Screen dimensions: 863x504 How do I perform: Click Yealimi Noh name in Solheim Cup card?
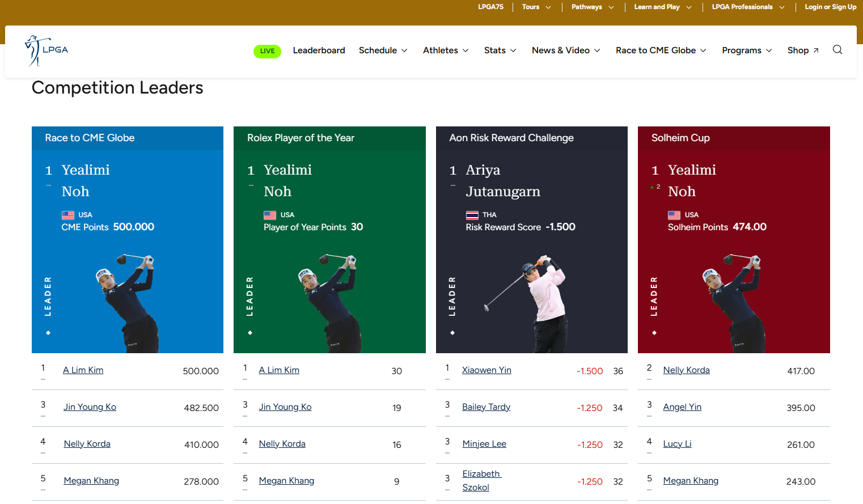point(692,181)
